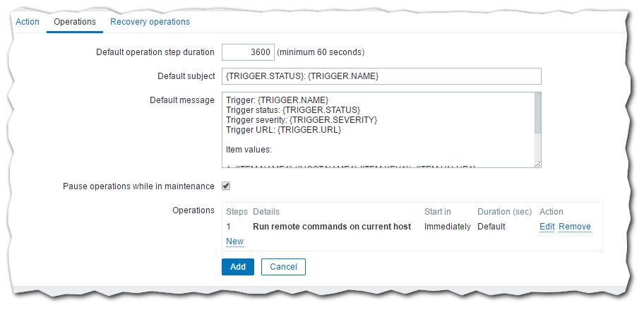Click the Default message scrollbar track below thumb
This screenshot has height=310, width=644.
tap(537, 147)
